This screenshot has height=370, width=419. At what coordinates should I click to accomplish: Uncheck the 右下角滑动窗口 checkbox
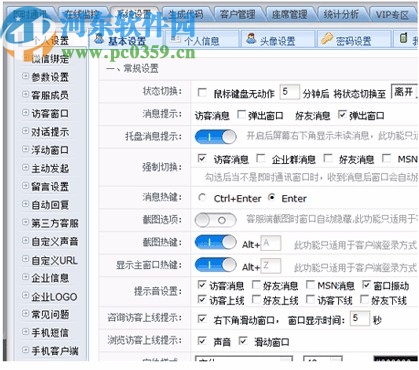[202, 319]
